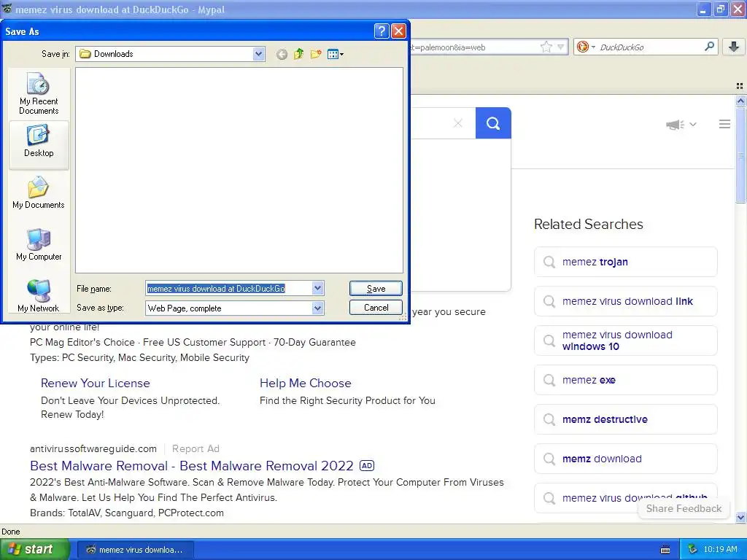Open the DuckDuckGo hamburger menu

[724, 124]
